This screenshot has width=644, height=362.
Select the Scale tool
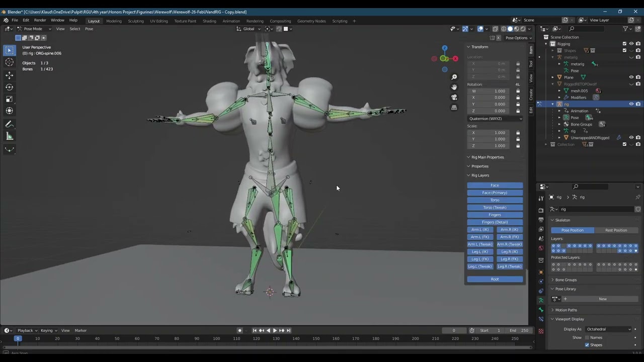[9, 99]
